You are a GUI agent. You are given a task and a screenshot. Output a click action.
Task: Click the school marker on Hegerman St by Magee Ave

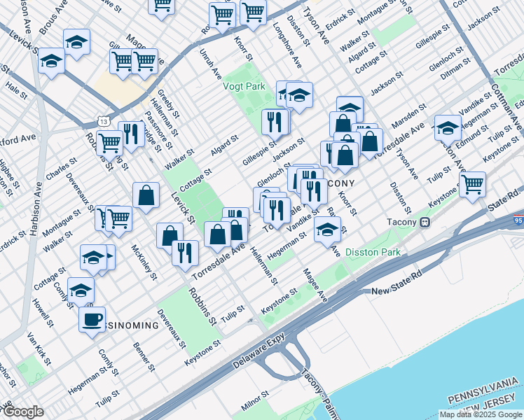pyautogui.click(x=328, y=230)
